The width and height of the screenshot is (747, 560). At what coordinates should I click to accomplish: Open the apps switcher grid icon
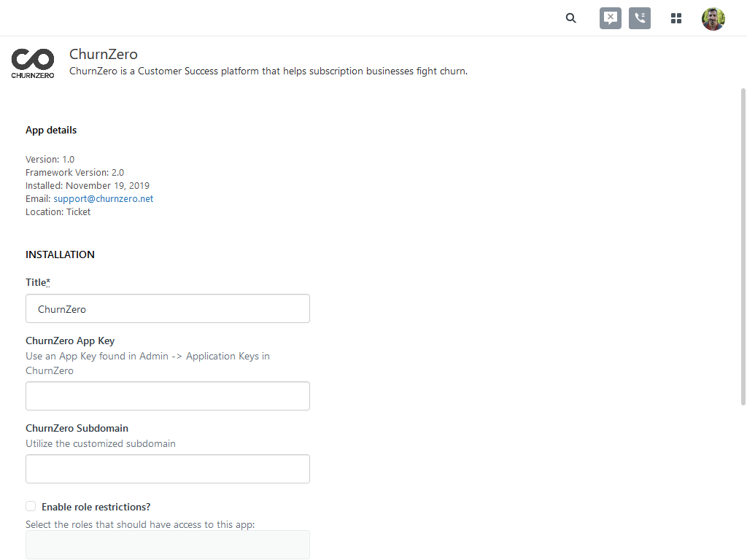pyautogui.click(x=676, y=17)
